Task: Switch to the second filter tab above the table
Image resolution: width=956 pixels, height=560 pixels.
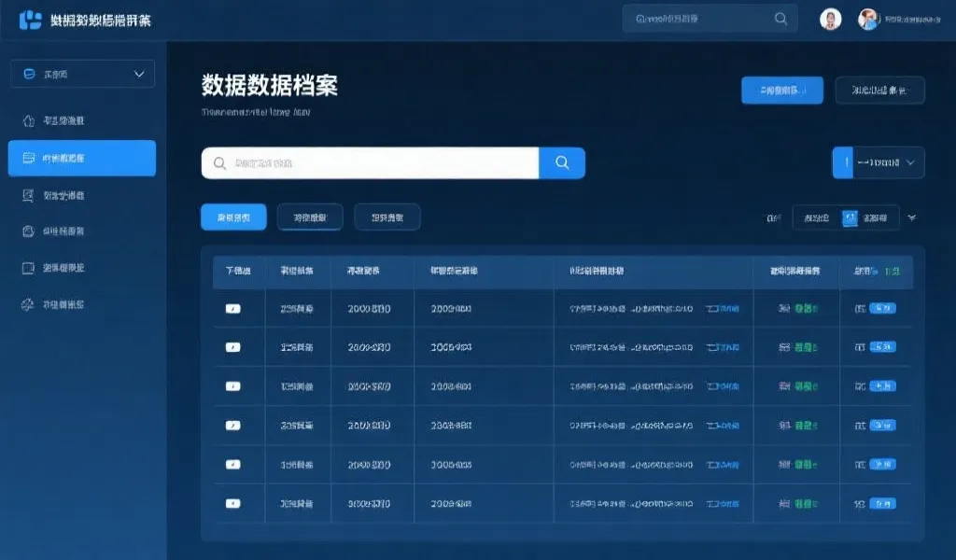Action: tap(309, 217)
